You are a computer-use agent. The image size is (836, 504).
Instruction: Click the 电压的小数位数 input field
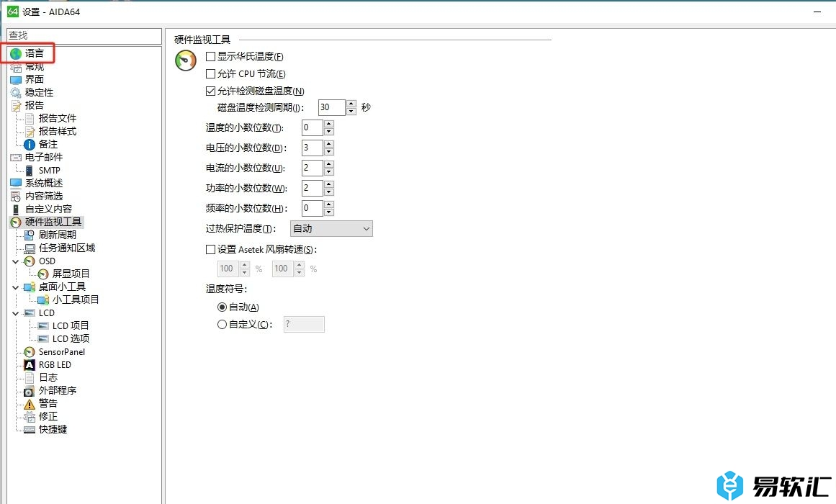[312, 148]
